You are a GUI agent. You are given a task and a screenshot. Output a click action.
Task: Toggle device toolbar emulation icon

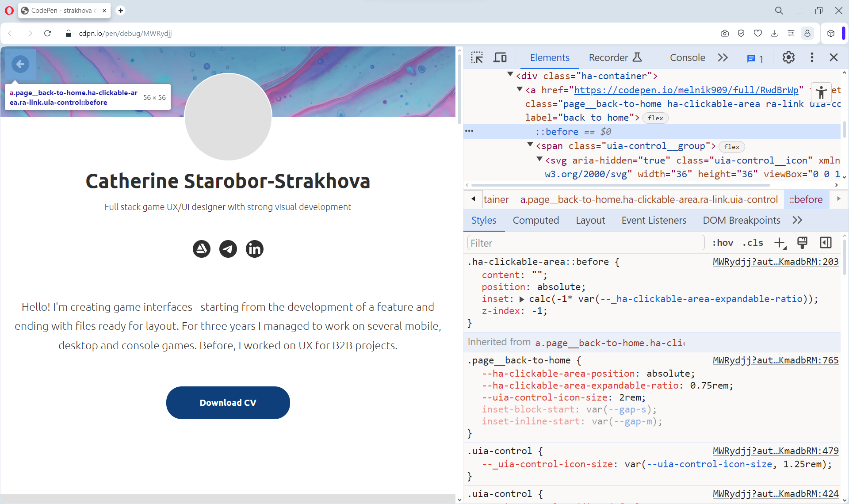(500, 57)
